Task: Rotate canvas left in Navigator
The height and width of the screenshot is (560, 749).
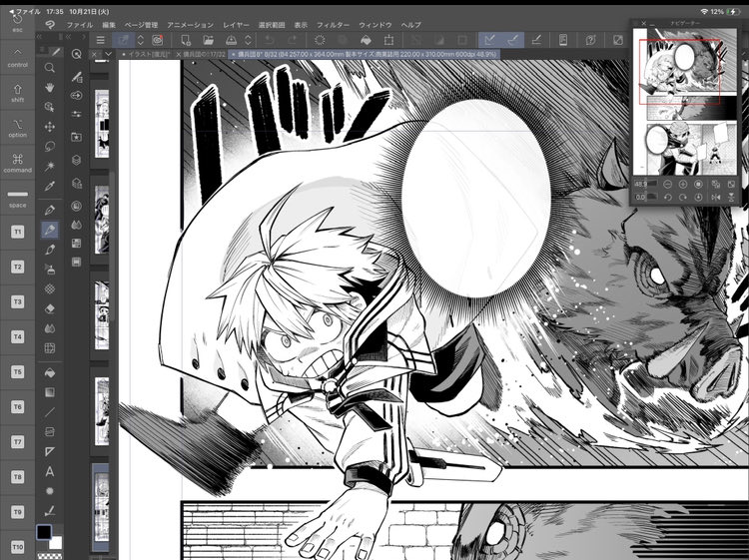Action: click(x=668, y=197)
